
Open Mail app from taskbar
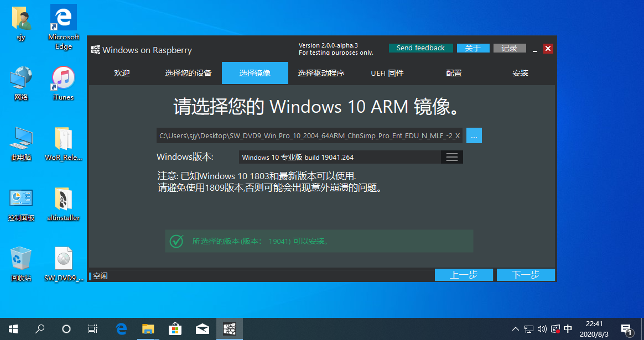202,329
